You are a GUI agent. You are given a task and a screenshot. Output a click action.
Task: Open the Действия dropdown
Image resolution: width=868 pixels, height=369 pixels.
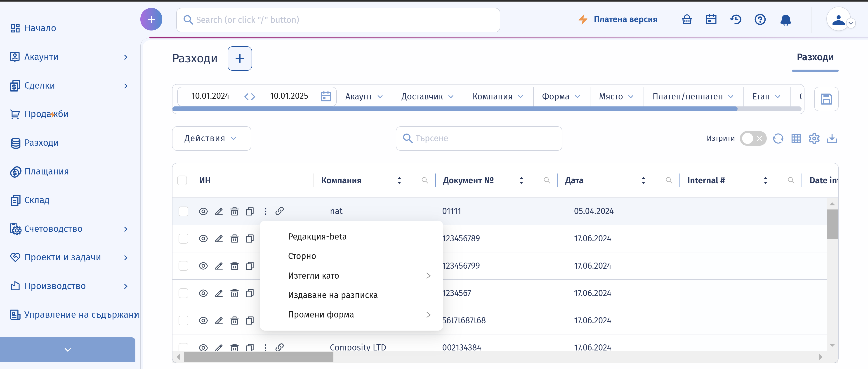pyautogui.click(x=211, y=139)
